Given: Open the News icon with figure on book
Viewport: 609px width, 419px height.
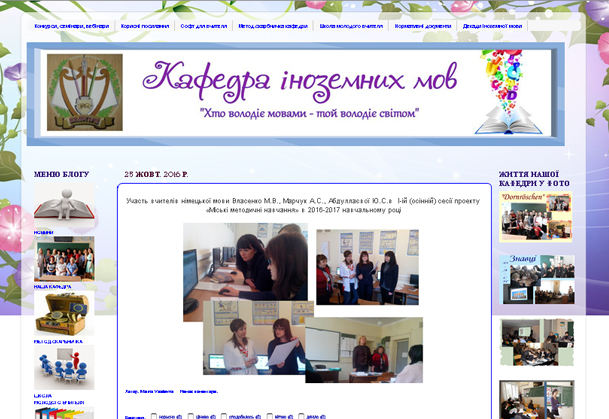Looking at the screenshot, I should pos(64,205).
